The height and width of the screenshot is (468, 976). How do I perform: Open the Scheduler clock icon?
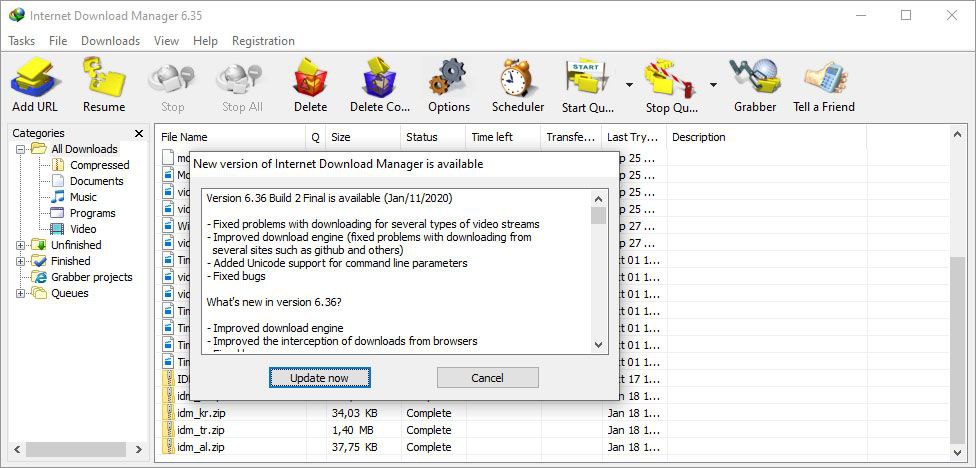[518, 78]
